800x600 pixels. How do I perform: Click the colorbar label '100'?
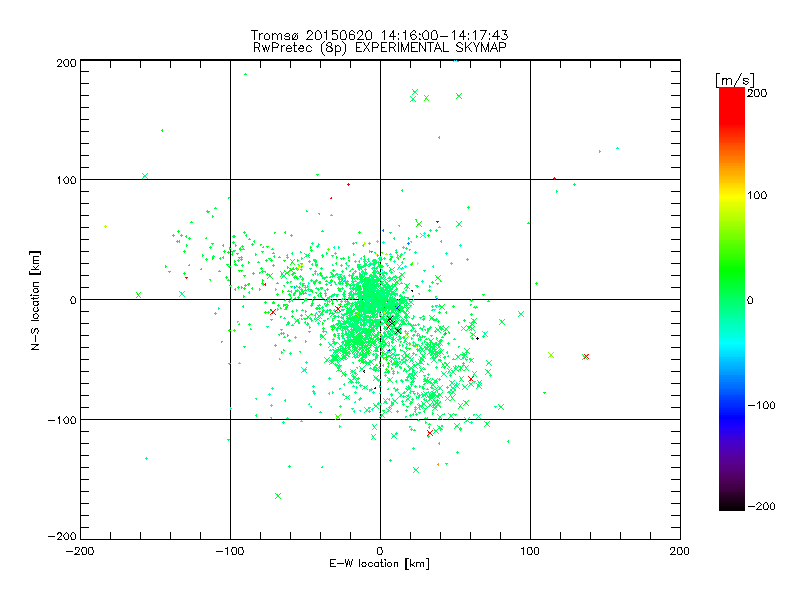coord(757,195)
